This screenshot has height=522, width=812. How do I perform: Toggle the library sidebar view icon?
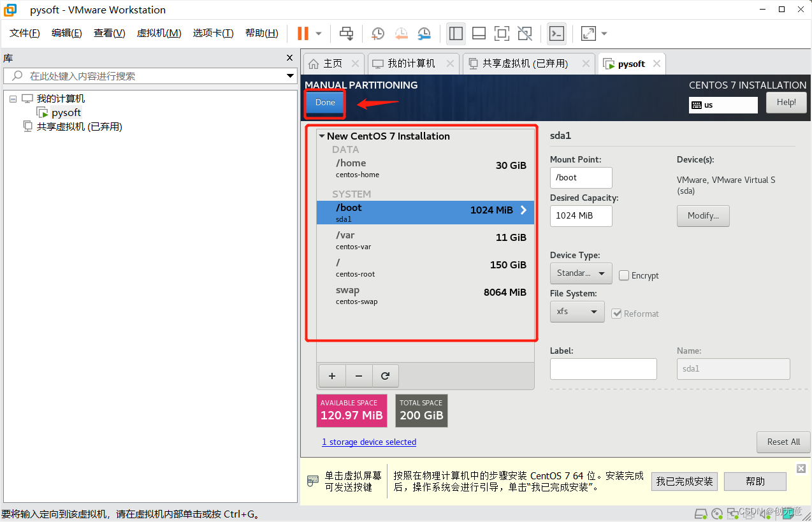click(456, 33)
